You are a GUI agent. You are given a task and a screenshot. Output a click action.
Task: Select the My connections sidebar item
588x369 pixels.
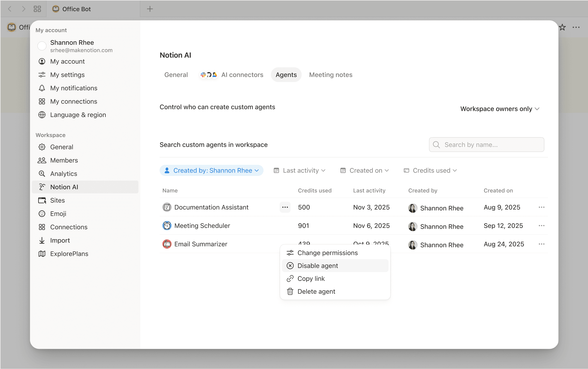click(x=73, y=101)
